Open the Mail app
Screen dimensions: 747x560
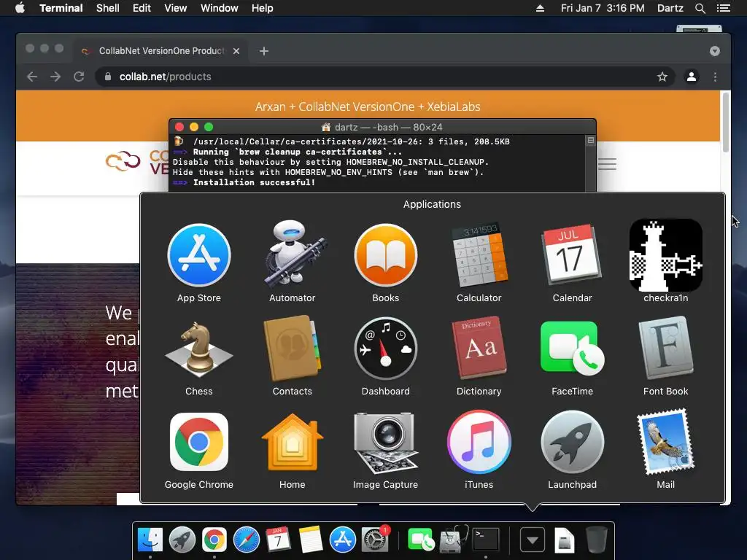click(x=665, y=442)
